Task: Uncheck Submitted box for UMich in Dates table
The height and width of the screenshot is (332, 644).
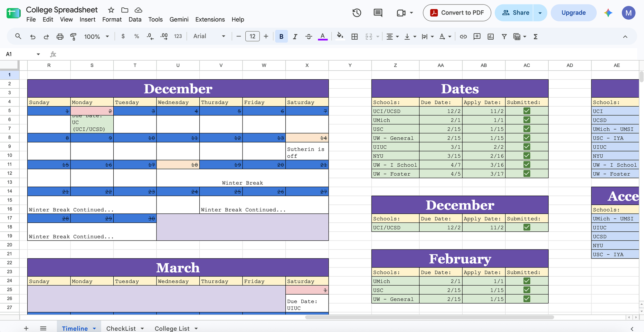Action: coord(527,120)
